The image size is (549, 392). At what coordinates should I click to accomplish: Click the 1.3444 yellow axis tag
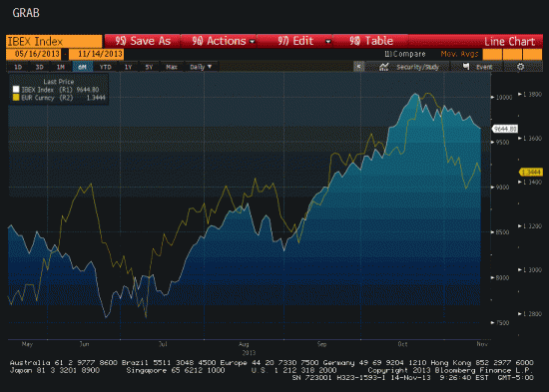531,173
